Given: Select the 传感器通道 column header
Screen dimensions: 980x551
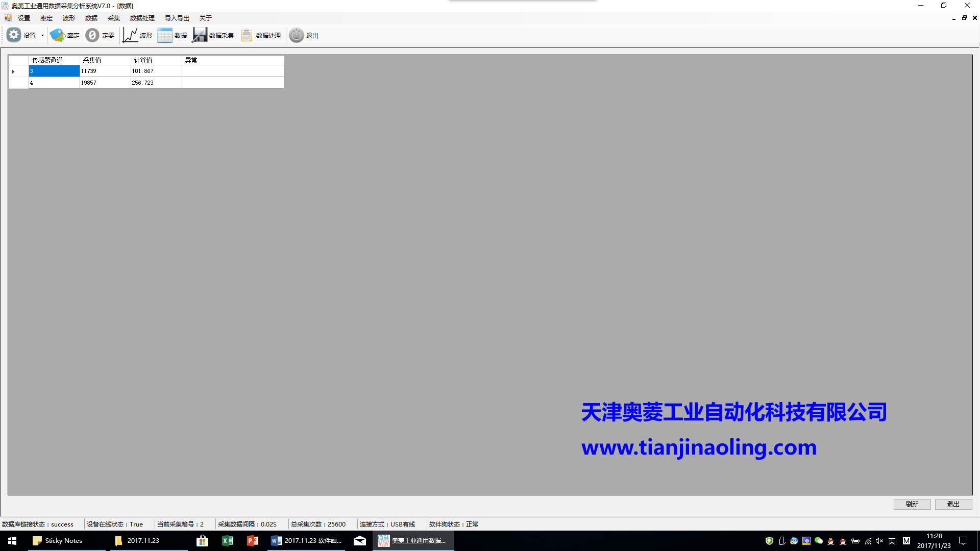Looking at the screenshot, I should point(54,60).
